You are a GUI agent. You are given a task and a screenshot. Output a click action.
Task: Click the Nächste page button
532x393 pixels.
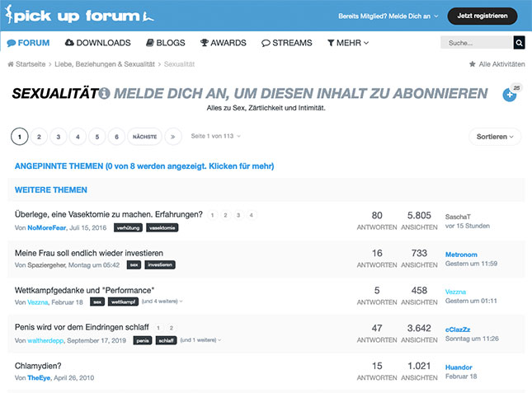(x=144, y=137)
